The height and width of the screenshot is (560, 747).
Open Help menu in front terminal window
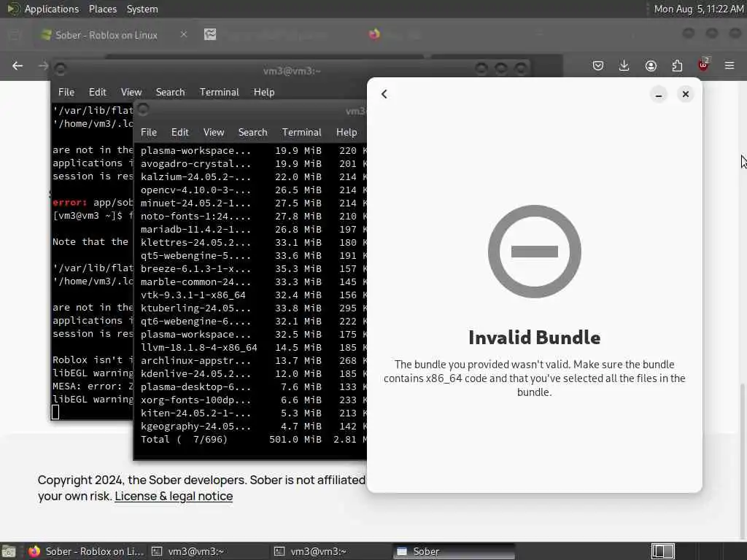(x=347, y=132)
